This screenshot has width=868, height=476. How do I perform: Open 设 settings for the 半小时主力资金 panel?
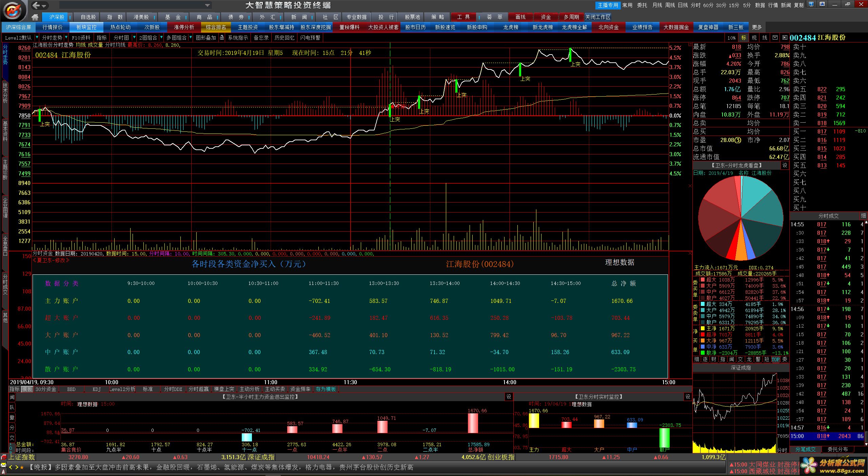pyautogui.click(x=509, y=397)
